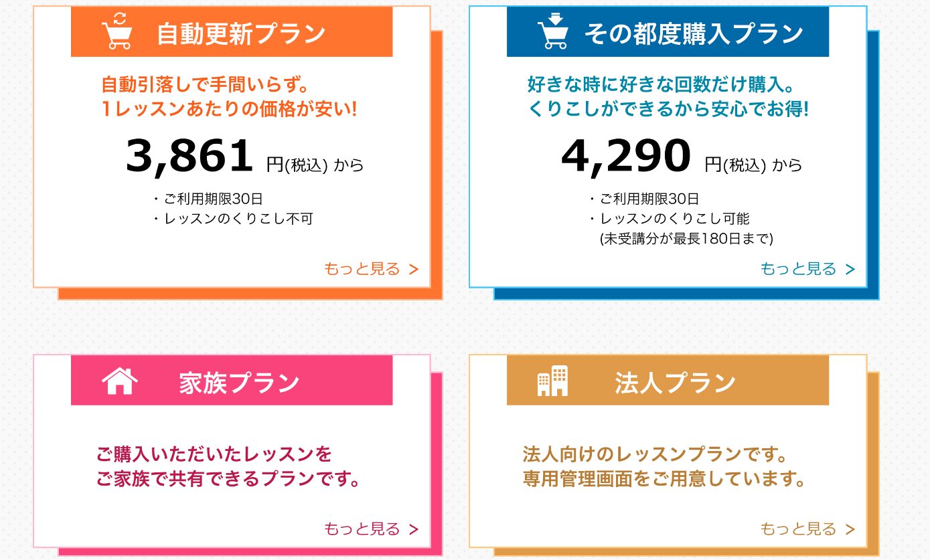This screenshot has height=560, width=930.
Task: Click the 4,290 yen price
Action: [x=625, y=156]
